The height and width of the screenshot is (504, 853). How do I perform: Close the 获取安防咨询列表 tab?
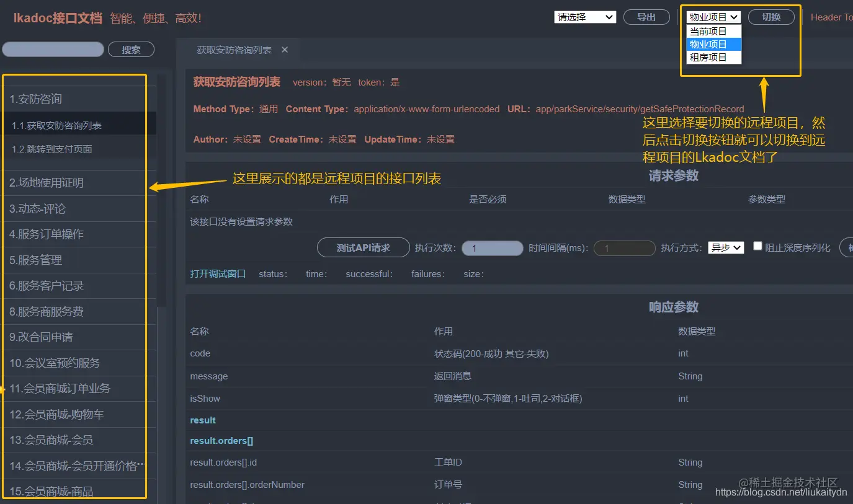(284, 49)
